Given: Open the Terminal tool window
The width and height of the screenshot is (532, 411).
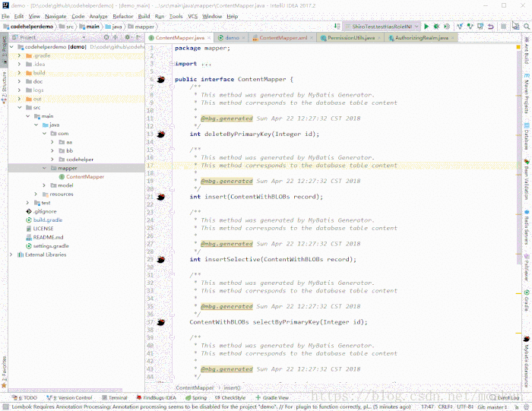Looking at the screenshot, I should point(114,398).
